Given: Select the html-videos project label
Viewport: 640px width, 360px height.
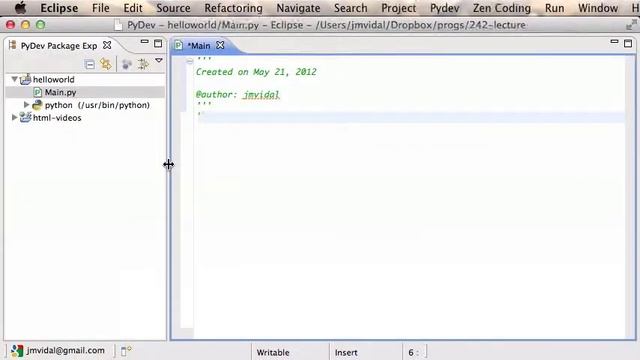Looking at the screenshot, I should [x=57, y=118].
